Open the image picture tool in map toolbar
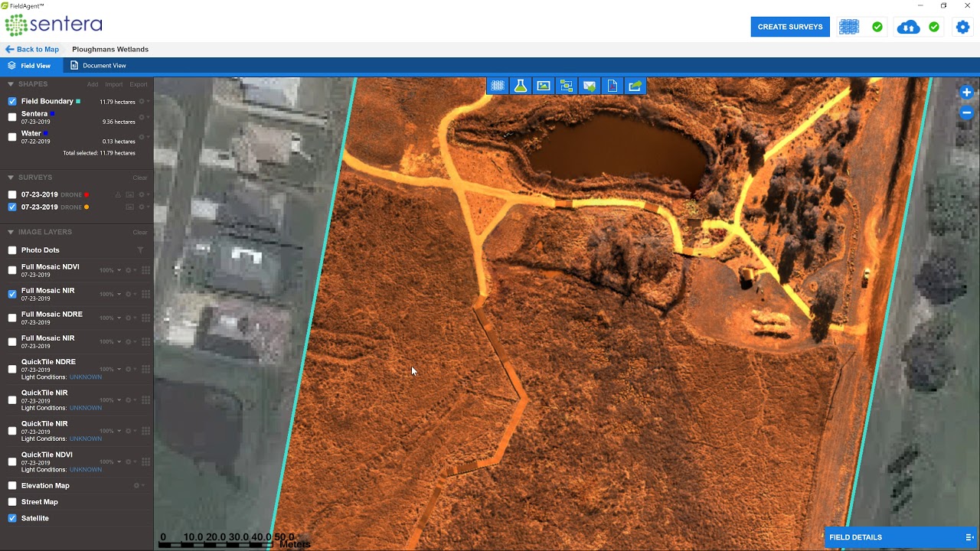980x551 pixels. tap(544, 86)
